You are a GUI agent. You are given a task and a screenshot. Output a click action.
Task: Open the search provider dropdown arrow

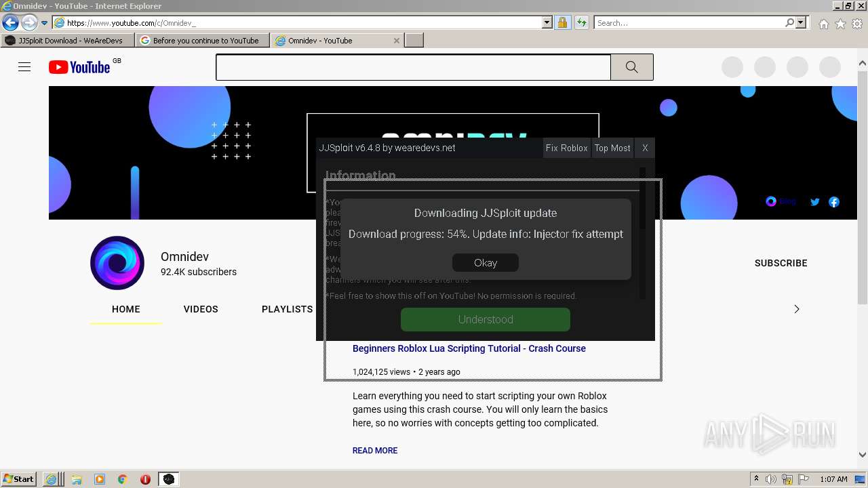[x=801, y=23]
